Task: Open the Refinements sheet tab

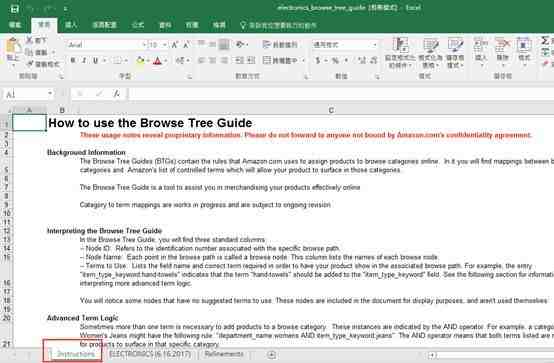Action: tap(224, 354)
